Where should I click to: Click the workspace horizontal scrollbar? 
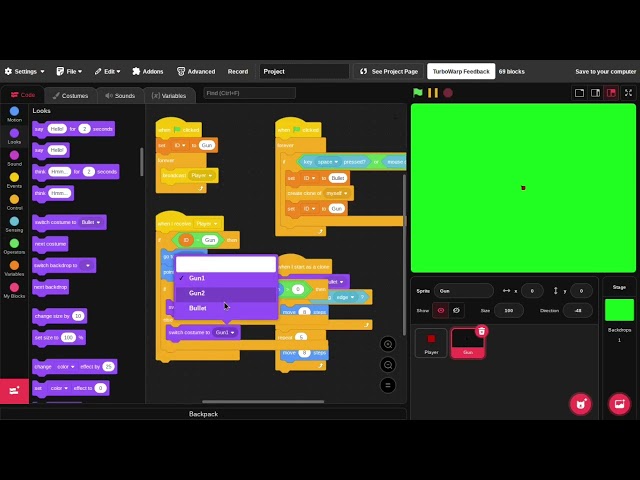tap(263, 402)
